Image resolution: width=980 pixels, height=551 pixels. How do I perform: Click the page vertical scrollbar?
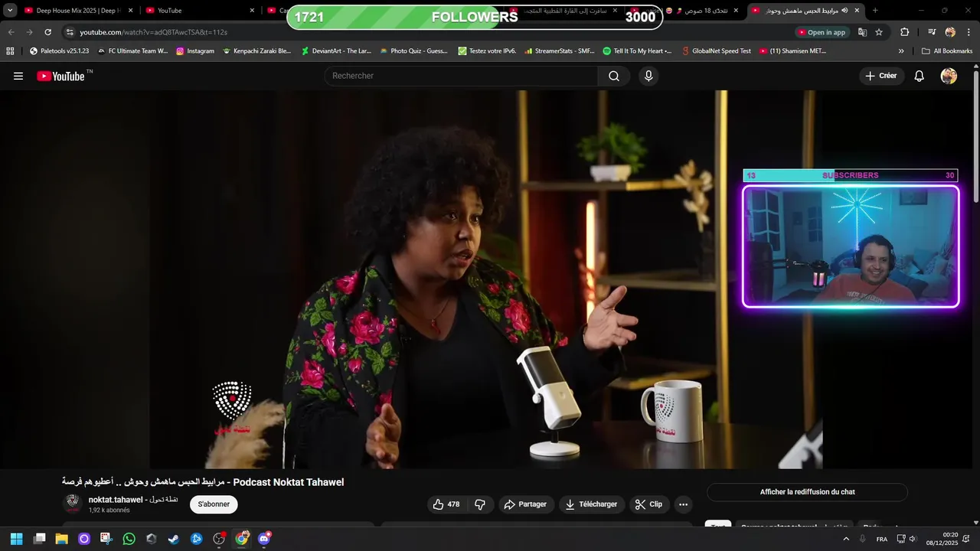pyautogui.click(x=975, y=136)
